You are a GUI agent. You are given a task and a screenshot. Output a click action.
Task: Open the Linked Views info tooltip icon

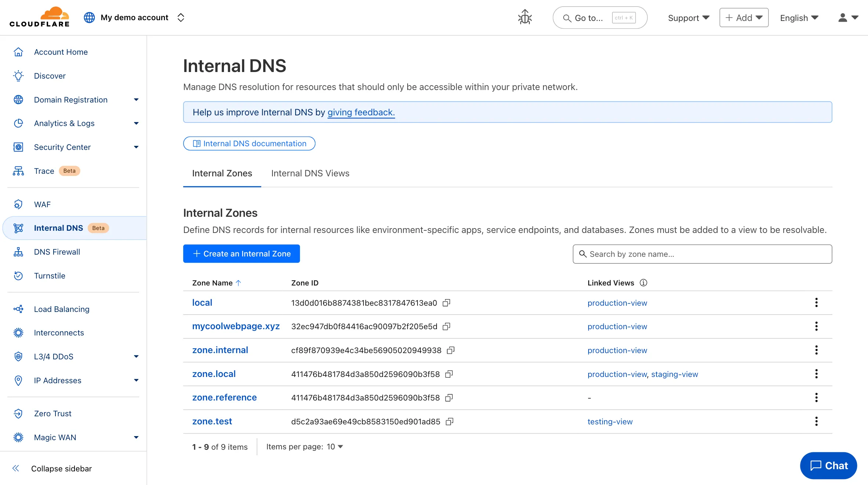(643, 283)
